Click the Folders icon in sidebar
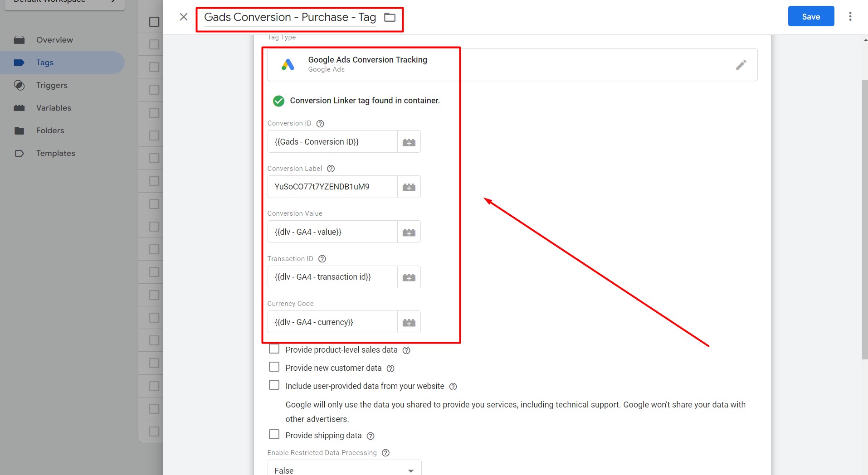868x475 pixels. (19, 131)
